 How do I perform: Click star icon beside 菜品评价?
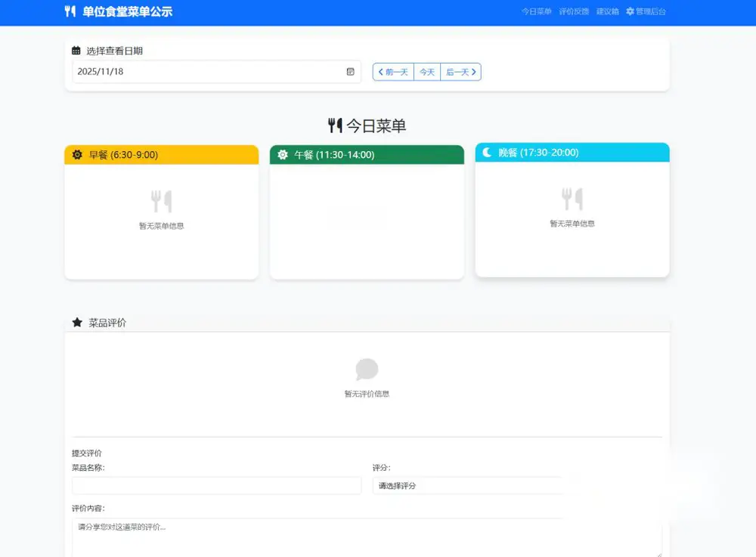coord(77,323)
